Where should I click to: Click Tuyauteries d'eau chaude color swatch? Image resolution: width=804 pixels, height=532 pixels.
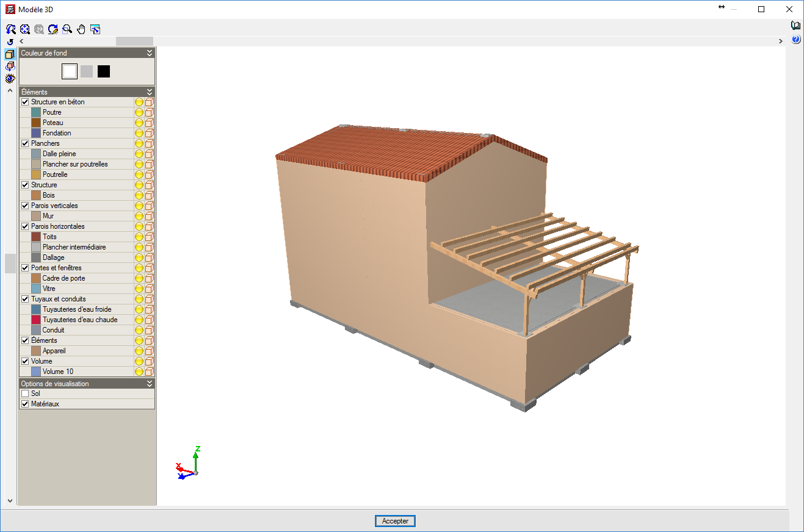pos(36,320)
